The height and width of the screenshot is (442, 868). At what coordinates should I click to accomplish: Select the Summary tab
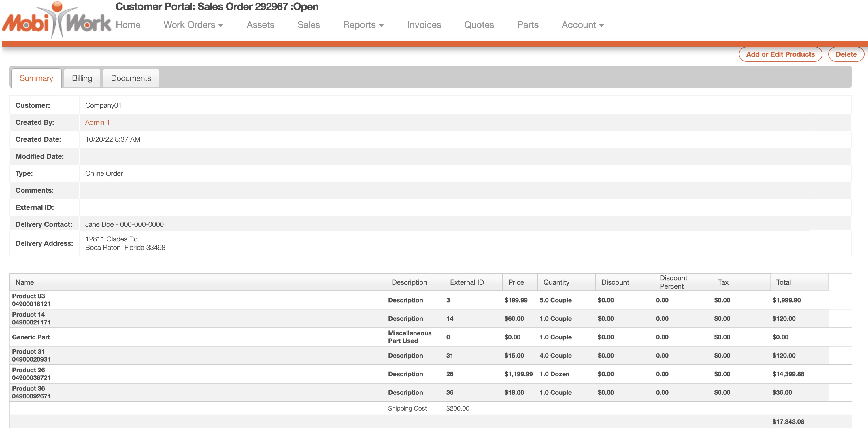click(36, 78)
